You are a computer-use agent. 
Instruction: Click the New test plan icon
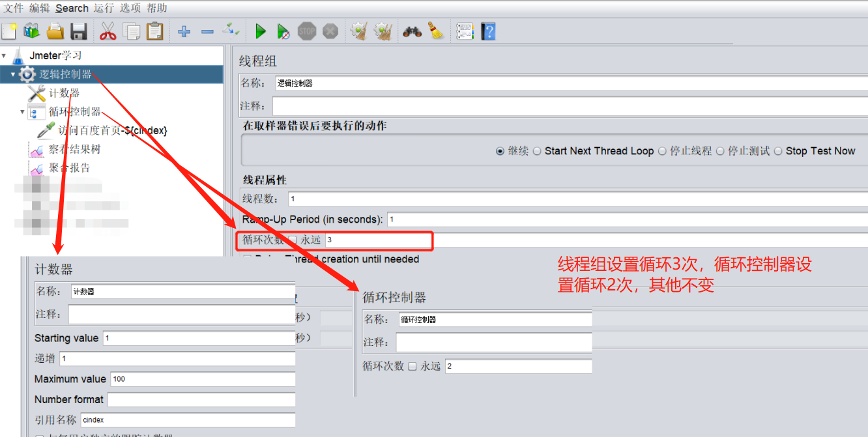coord(9,31)
